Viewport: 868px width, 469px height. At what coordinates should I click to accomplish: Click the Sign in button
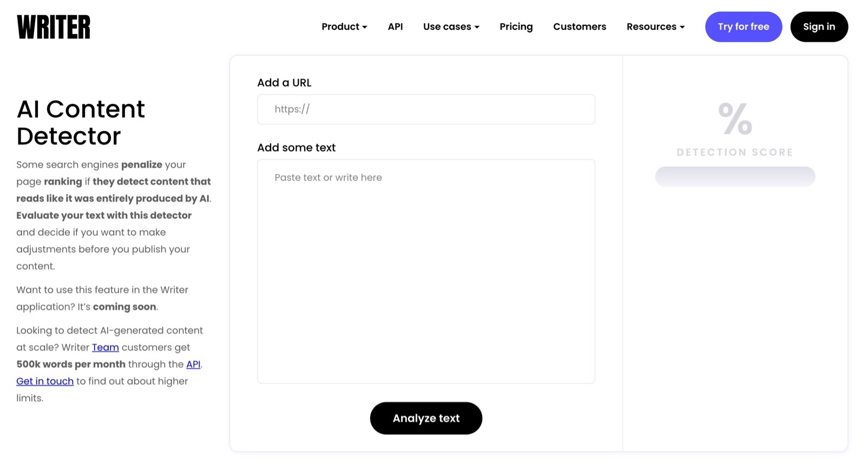[x=818, y=27]
